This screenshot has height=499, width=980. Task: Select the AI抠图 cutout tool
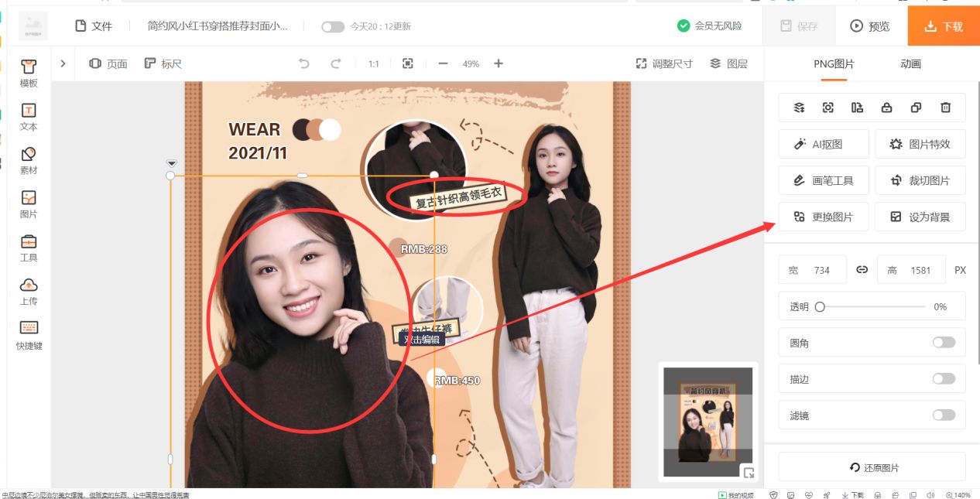[823, 144]
